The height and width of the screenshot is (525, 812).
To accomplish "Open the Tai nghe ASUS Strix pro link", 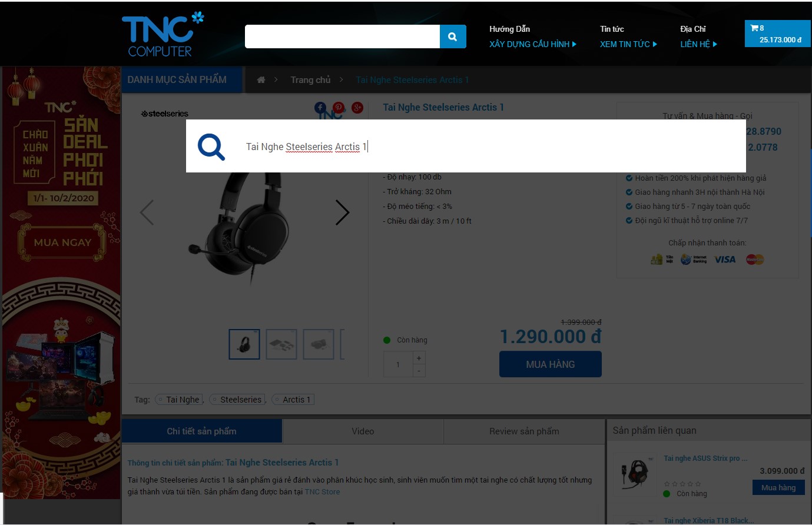I will (x=705, y=458).
